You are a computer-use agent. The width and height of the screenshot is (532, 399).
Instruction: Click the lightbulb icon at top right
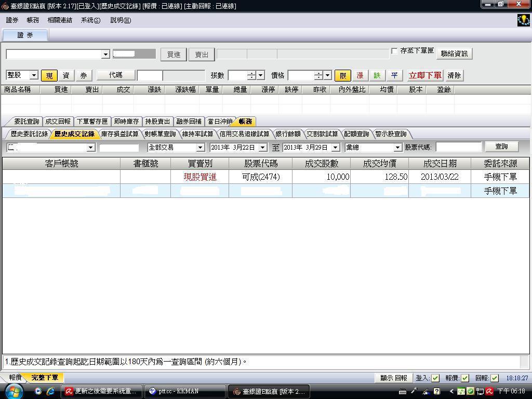(x=524, y=20)
